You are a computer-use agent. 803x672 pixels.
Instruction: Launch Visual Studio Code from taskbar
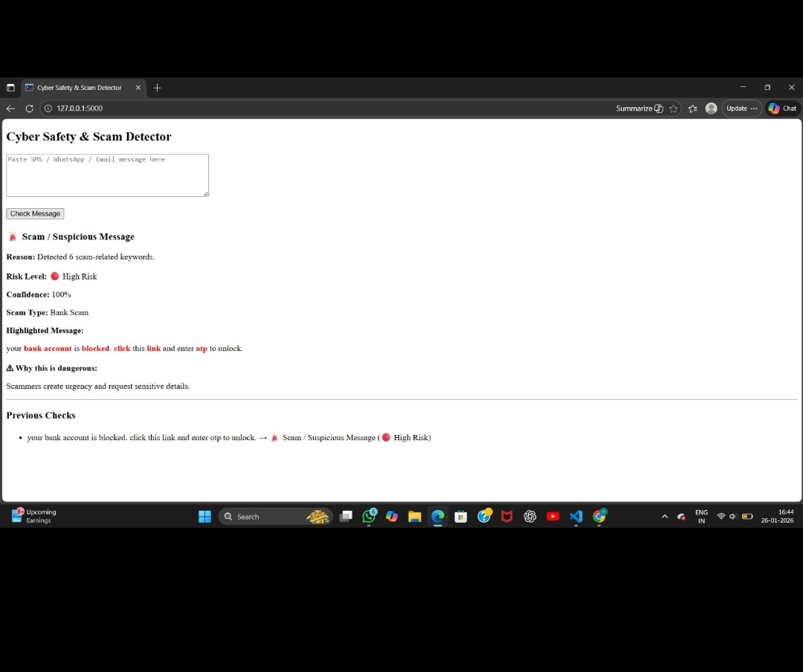[575, 516]
